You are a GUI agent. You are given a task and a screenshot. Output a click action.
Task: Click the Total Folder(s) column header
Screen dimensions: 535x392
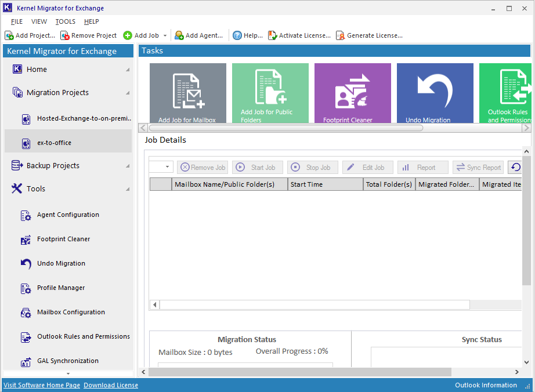[389, 184]
